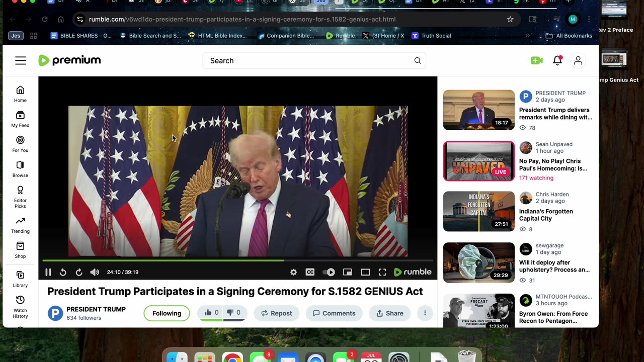Open Bible Search bookmark
This screenshot has height=362, width=644.
coord(150,36)
